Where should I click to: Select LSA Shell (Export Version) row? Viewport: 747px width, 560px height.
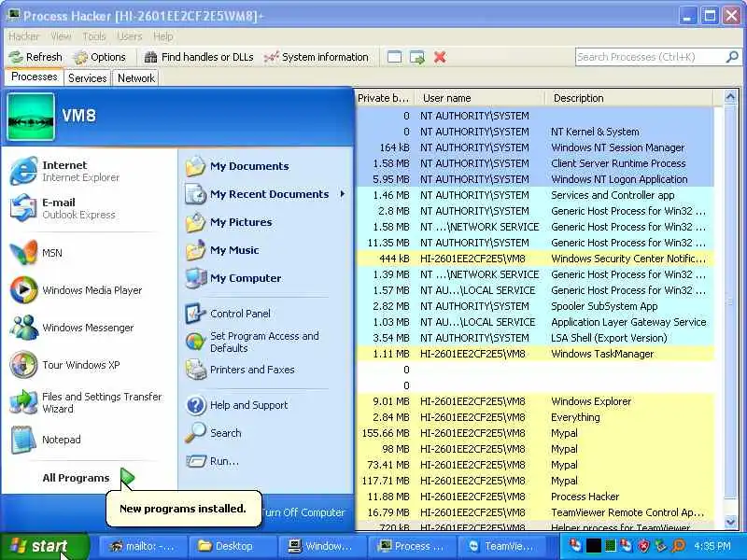pyautogui.click(x=534, y=338)
